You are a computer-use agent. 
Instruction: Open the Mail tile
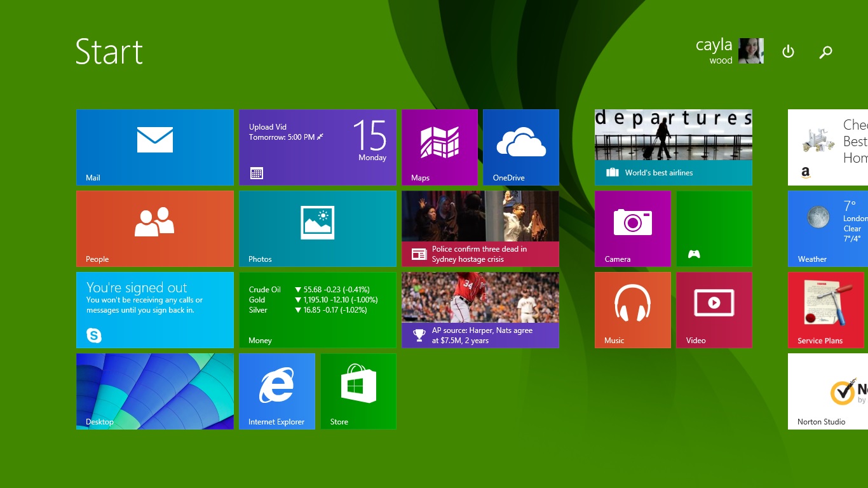[x=155, y=147]
